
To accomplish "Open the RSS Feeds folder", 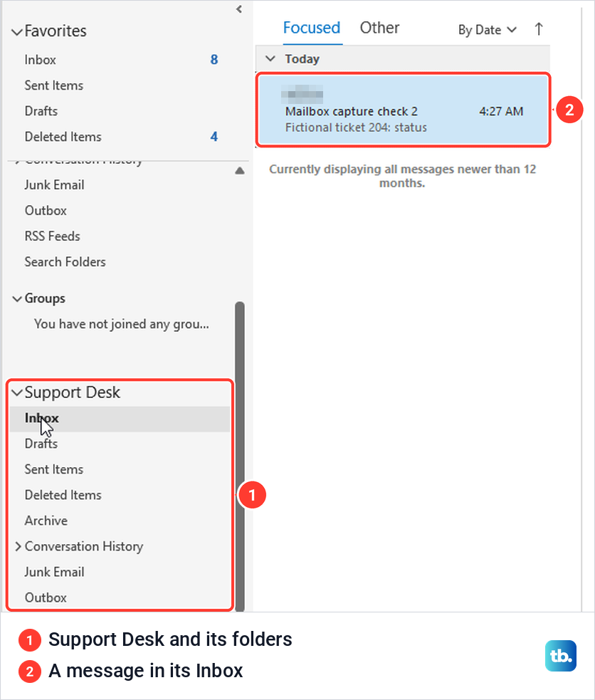I will pos(52,236).
